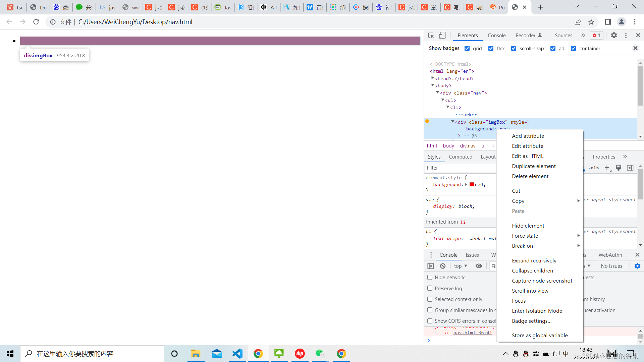The height and width of the screenshot is (362, 644).
Task: Expand the head element node
Action: click(x=432, y=78)
